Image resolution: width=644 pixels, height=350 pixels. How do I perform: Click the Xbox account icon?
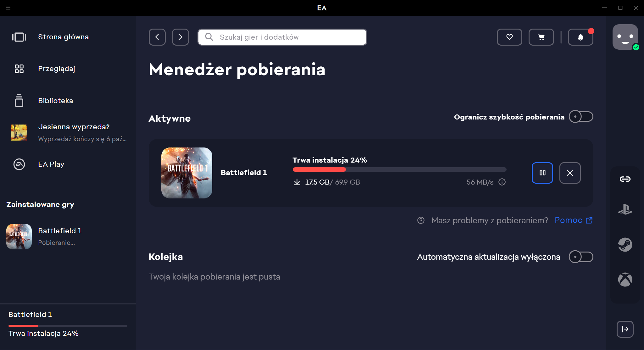pyautogui.click(x=625, y=280)
